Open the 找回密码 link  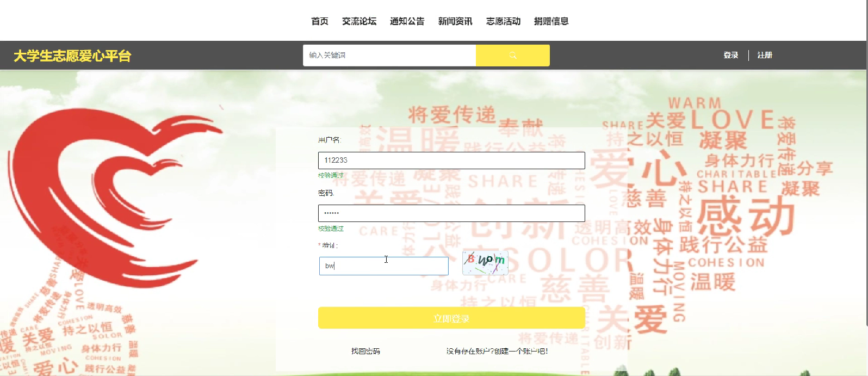(x=365, y=352)
